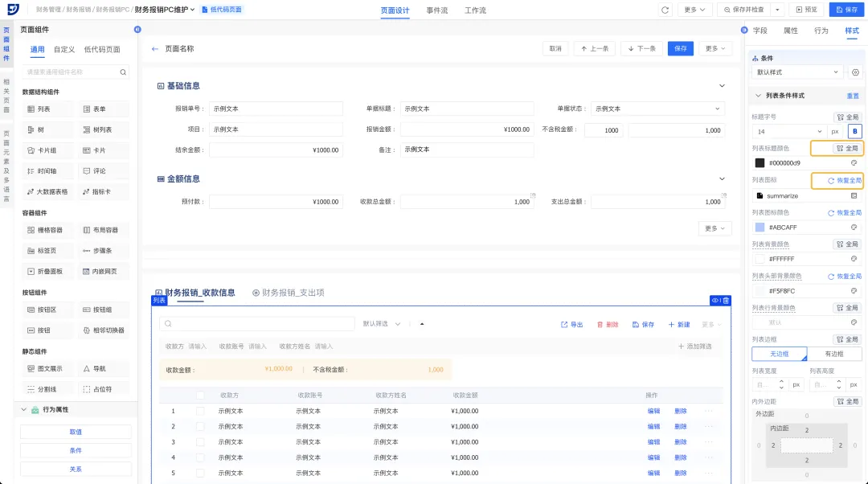Click the blue 保存 button in the top bar
This screenshot has width=868, height=484.
coord(847,10)
